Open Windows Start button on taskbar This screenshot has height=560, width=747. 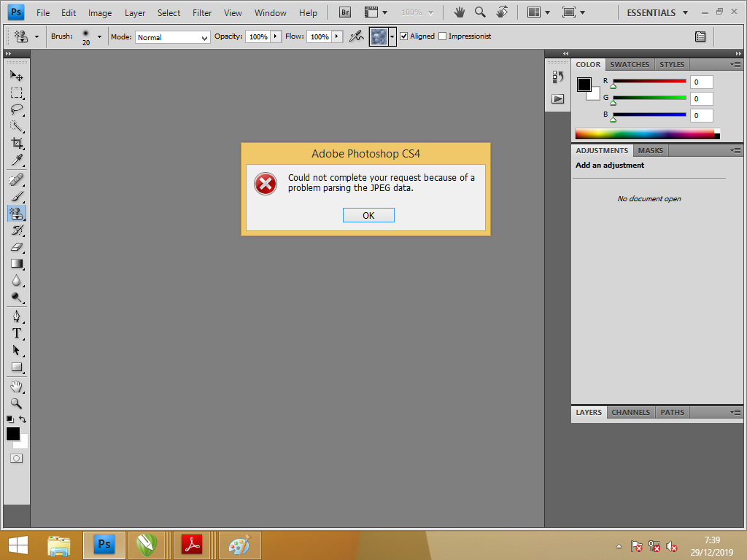tap(18, 545)
